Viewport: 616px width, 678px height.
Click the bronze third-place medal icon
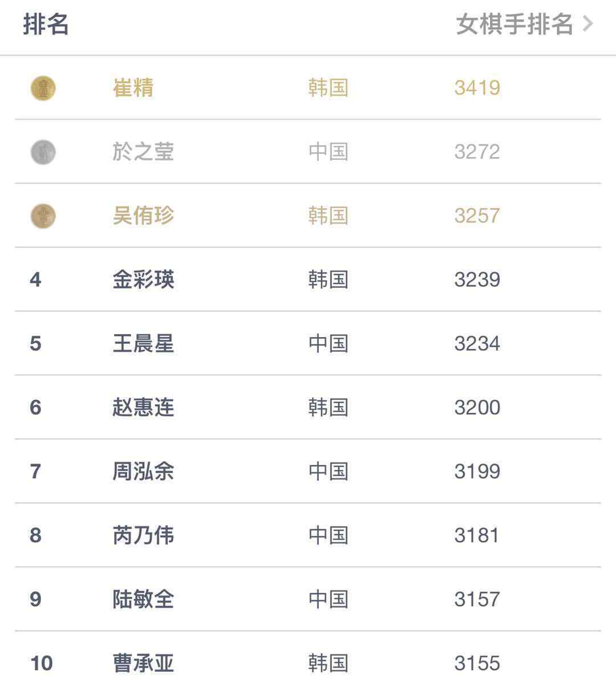point(43,216)
